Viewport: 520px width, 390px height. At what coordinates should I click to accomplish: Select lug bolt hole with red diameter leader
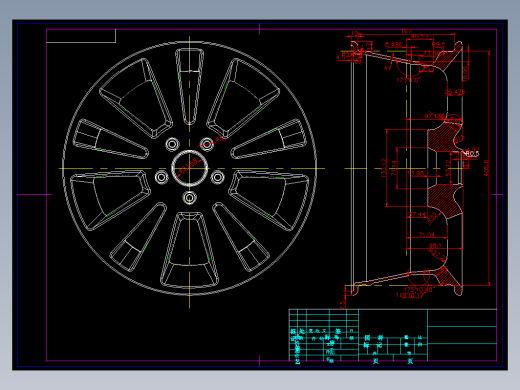(x=207, y=144)
